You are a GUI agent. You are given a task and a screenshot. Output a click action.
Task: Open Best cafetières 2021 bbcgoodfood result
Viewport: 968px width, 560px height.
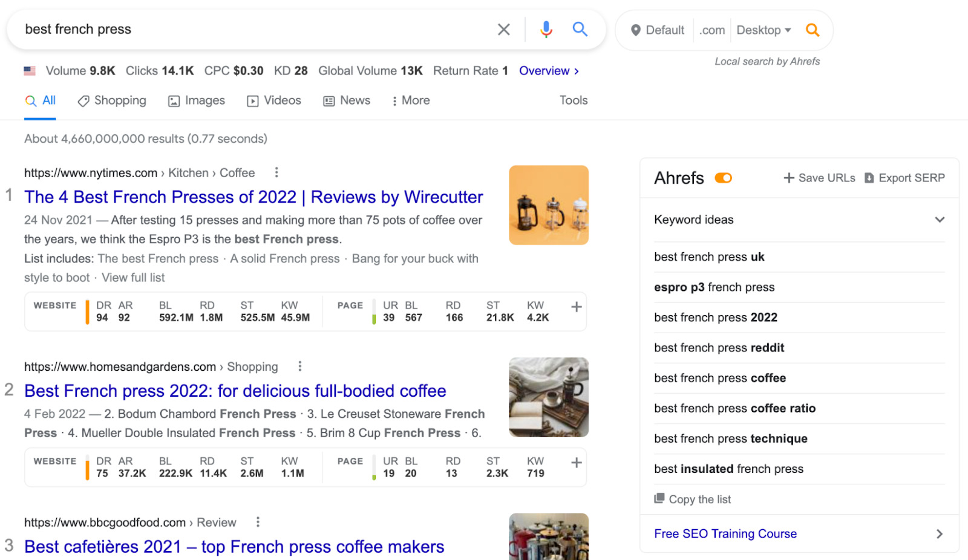234,547
